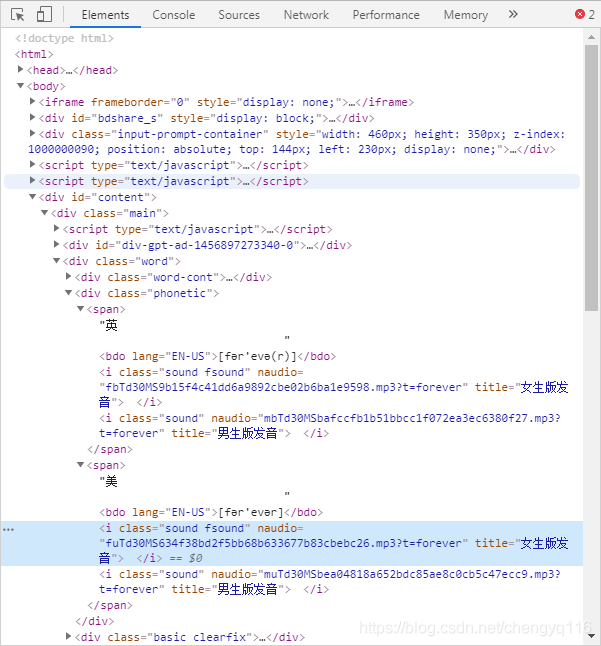Expand the word-cont div node

pyautogui.click(x=68, y=276)
